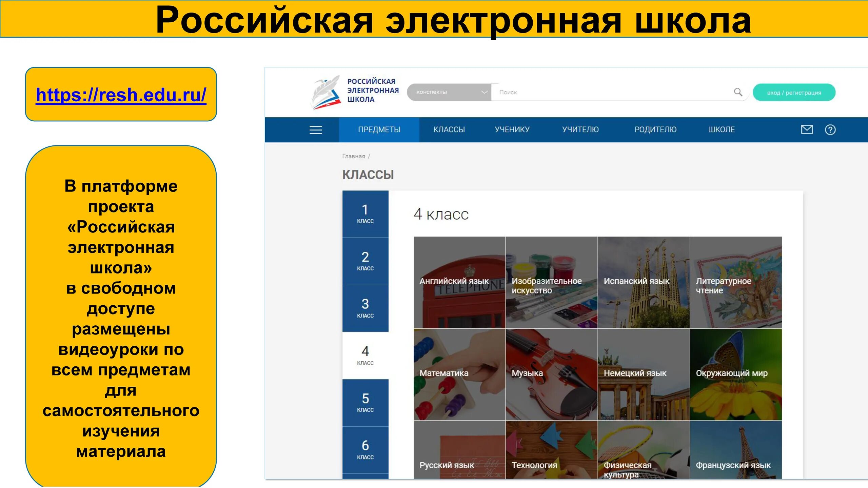Select the 5 класс tab
The image size is (868, 488).
coord(365,403)
